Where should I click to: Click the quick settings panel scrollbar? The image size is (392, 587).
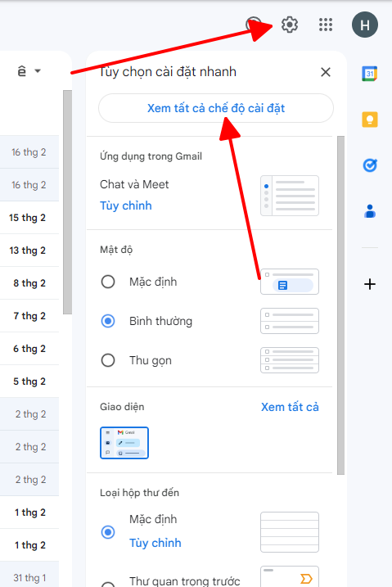pos(340,305)
